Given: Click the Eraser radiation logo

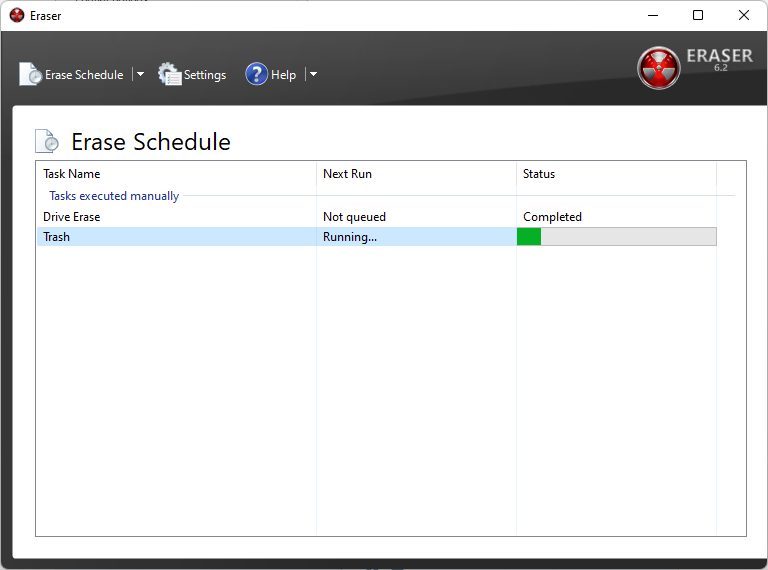Looking at the screenshot, I should point(658,68).
